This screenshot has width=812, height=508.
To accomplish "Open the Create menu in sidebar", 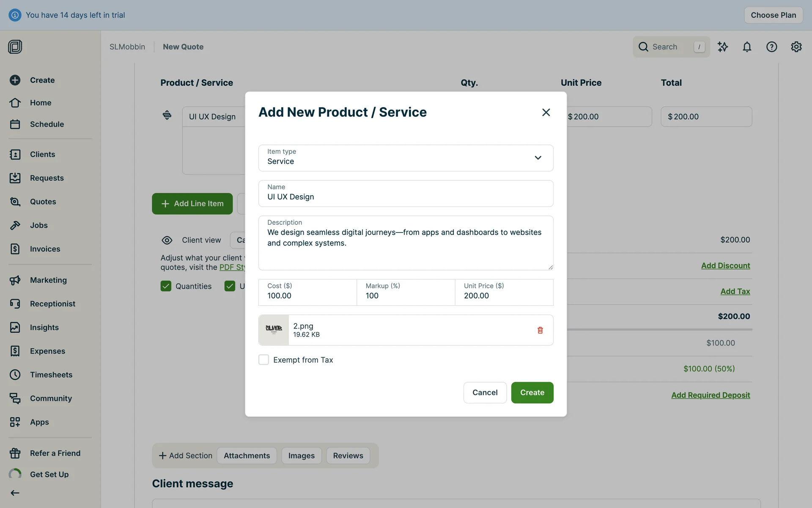I will click(42, 80).
